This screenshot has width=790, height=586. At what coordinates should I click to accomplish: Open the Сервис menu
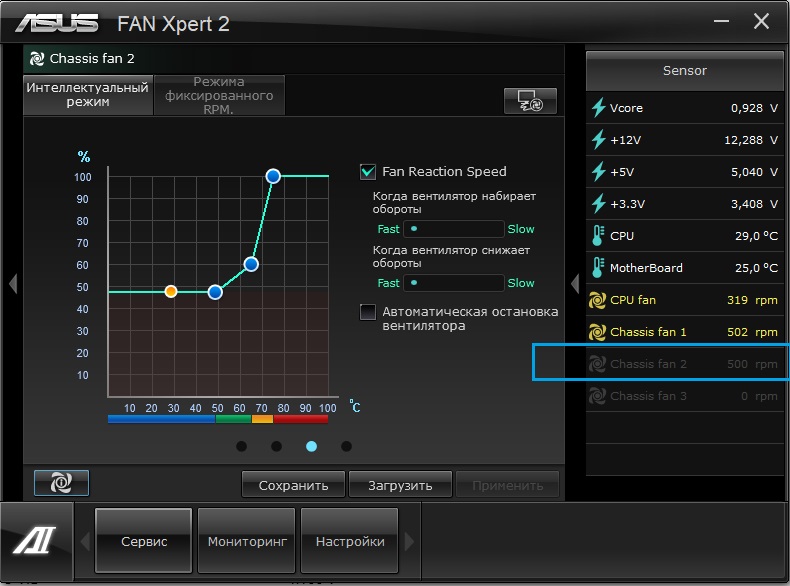(144, 541)
